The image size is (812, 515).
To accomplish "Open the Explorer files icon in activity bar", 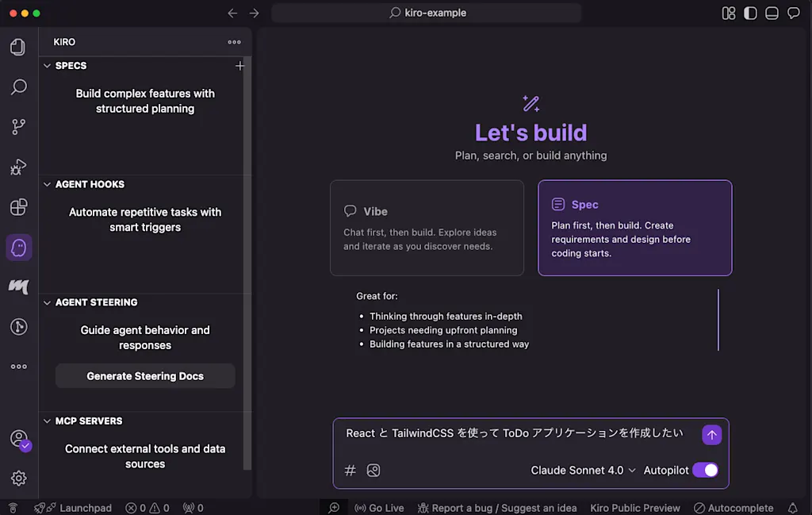I will [18, 47].
